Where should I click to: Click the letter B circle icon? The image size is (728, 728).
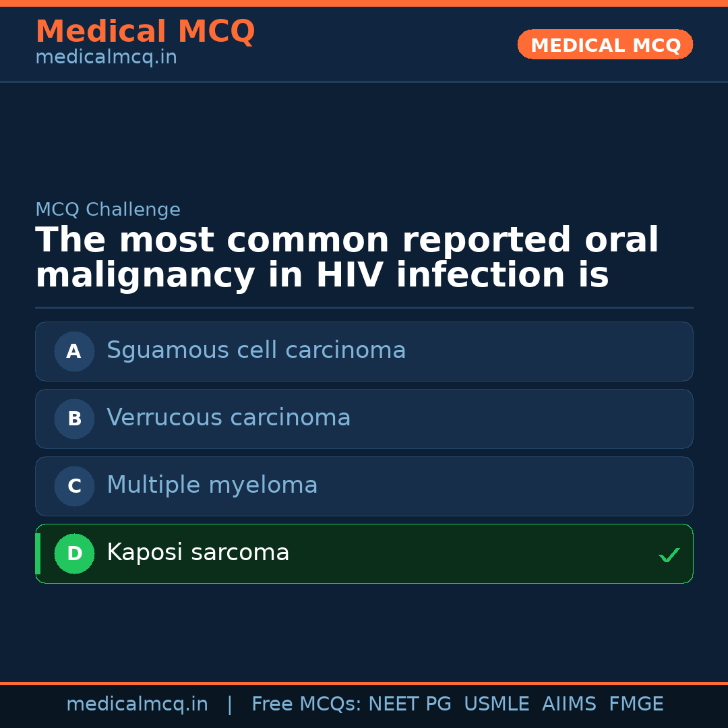coord(74,419)
